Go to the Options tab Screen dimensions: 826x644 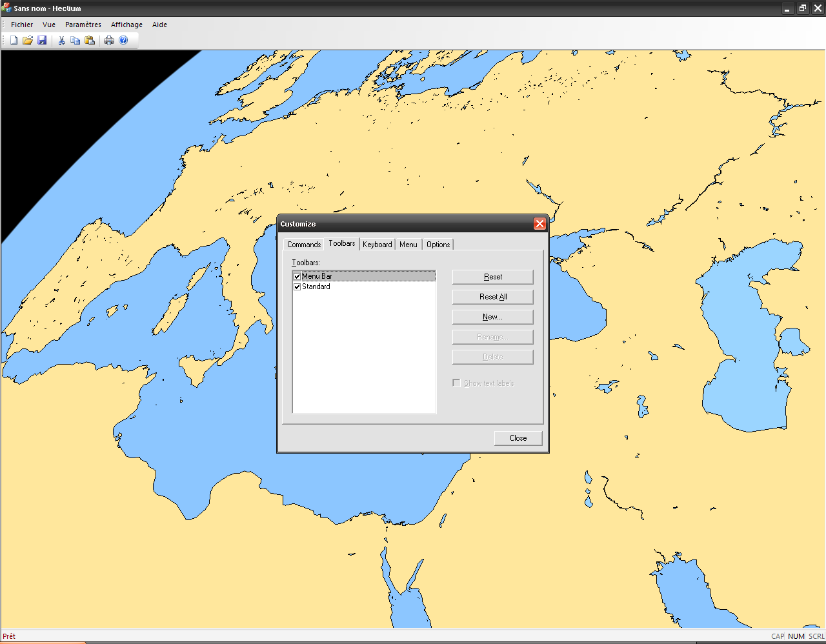(x=438, y=245)
